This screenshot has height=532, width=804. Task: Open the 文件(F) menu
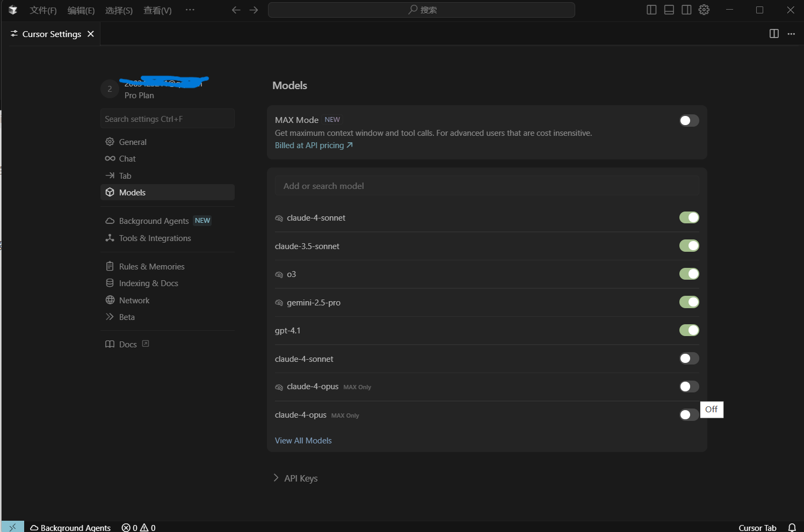pos(43,10)
